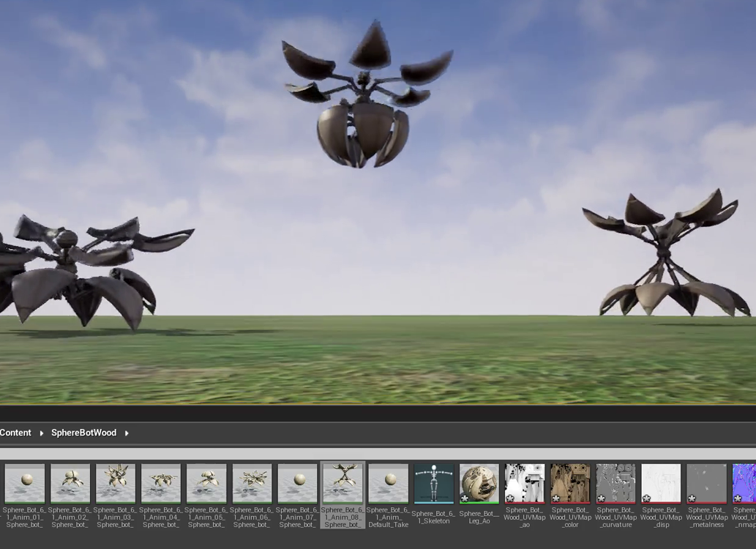Screen dimensions: 756x549
Task: Click the Anim_02 animation thumbnail
Action: [70, 483]
